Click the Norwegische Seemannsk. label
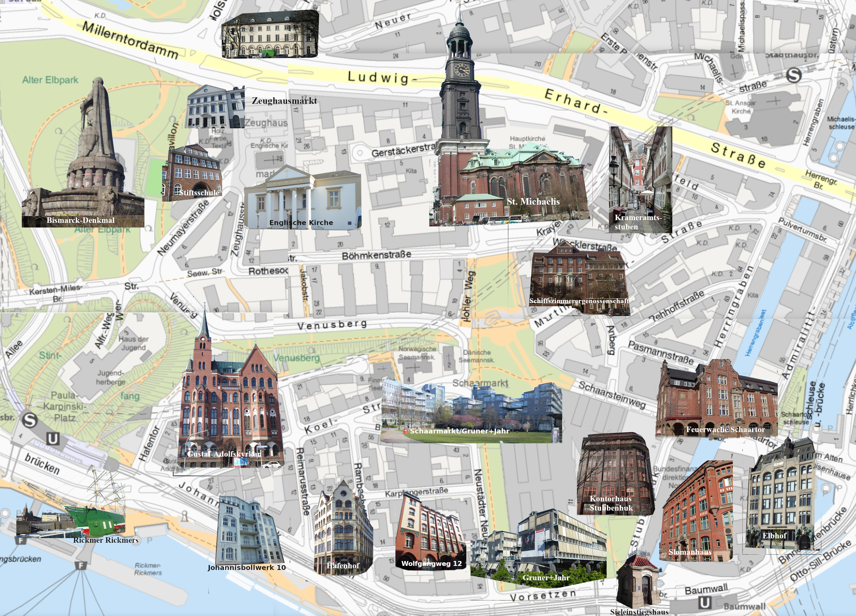 (417, 353)
